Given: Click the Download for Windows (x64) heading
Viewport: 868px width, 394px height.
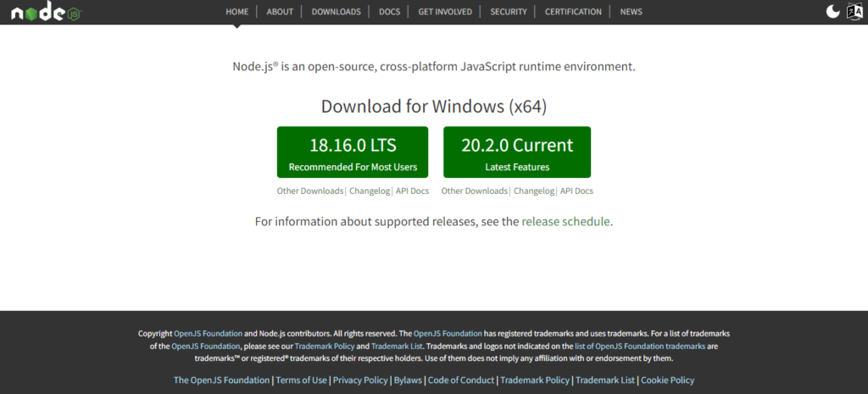Looking at the screenshot, I should click(x=434, y=106).
